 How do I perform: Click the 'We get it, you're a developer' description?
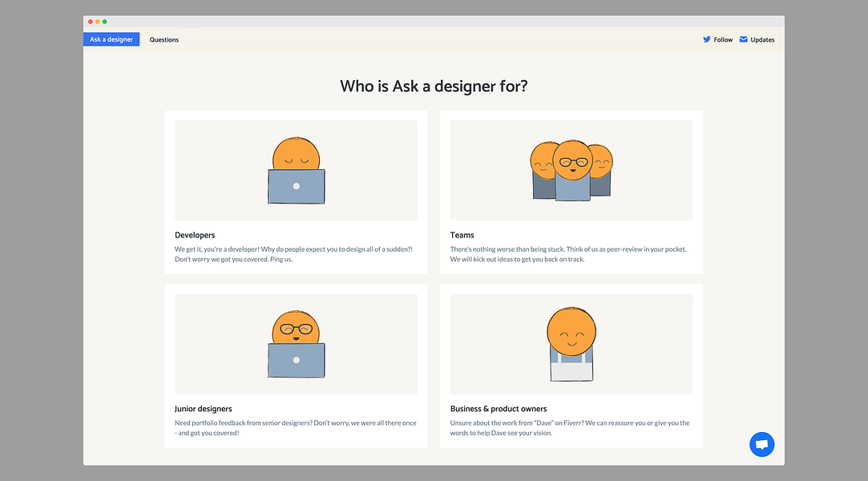click(x=293, y=254)
